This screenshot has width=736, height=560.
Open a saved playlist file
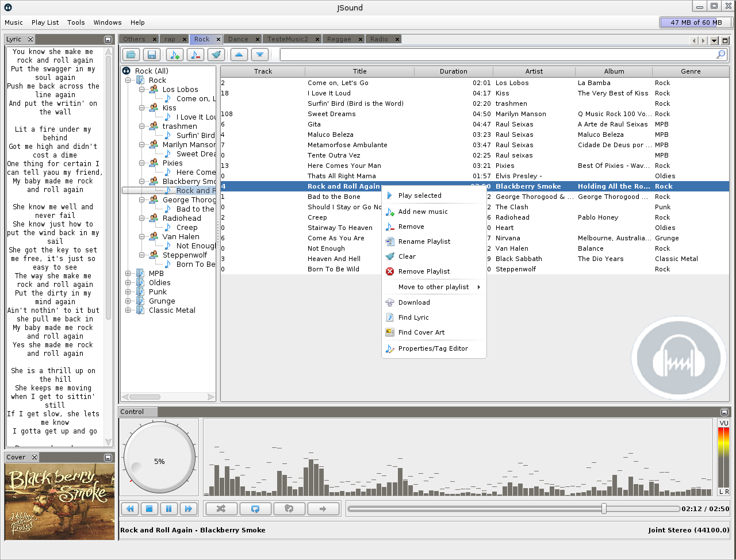pos(131,54)
